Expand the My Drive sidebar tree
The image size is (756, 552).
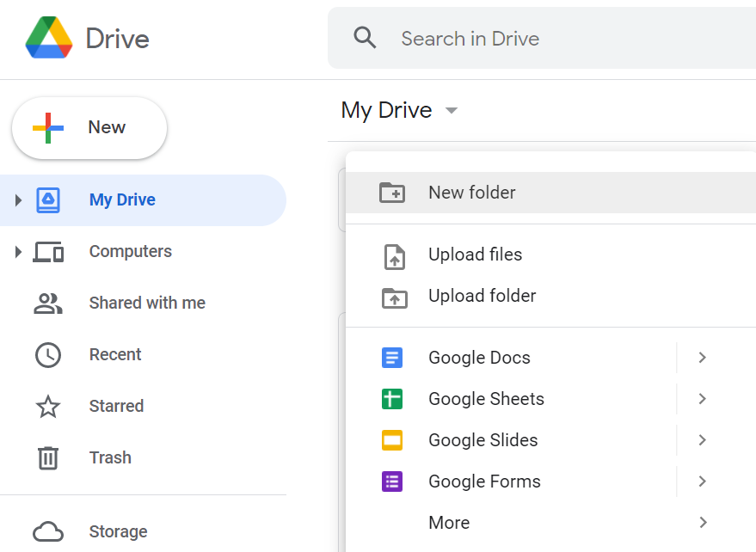pyautogui.click(x=17, y=199)
